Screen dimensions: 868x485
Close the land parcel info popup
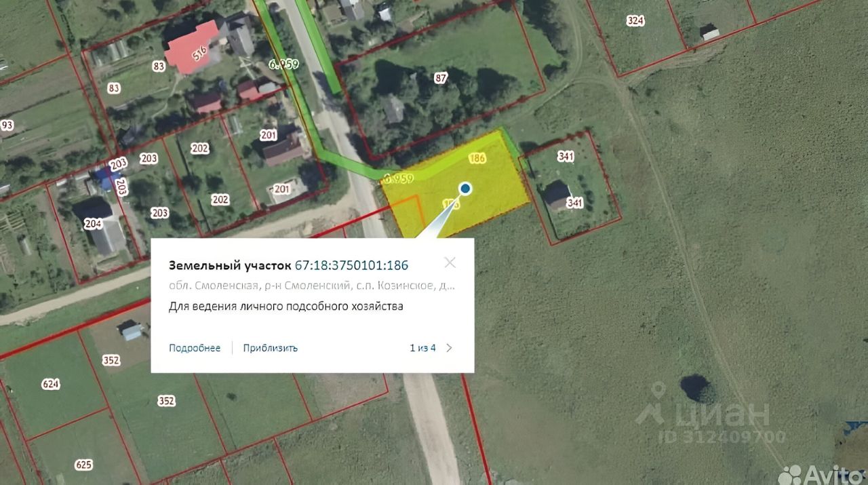[450, 263]
